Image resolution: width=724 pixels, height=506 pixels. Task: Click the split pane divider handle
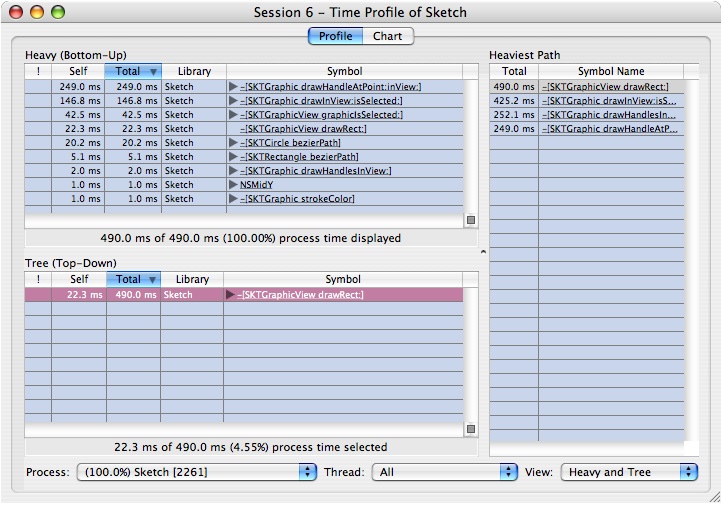coord(483,252)
